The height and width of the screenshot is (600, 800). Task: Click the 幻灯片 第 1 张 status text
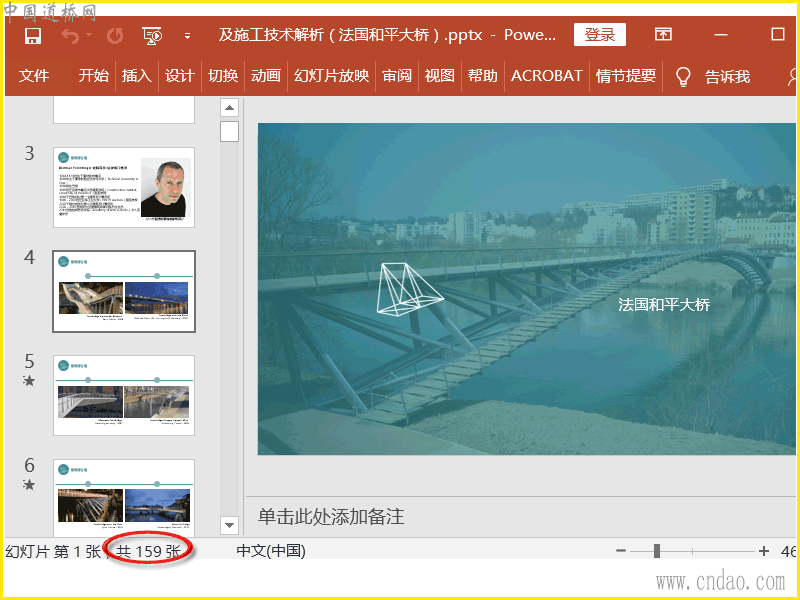coord(53,551)
